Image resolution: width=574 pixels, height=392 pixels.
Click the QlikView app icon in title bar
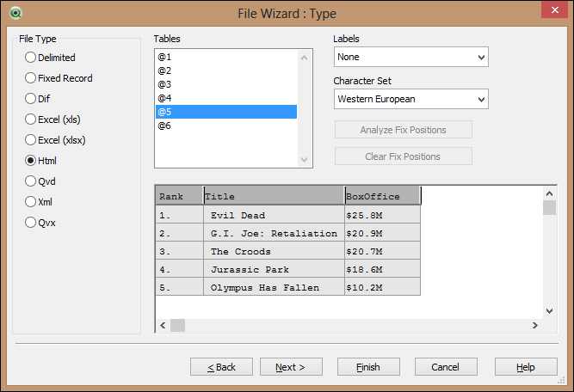(x=15, y=13)
